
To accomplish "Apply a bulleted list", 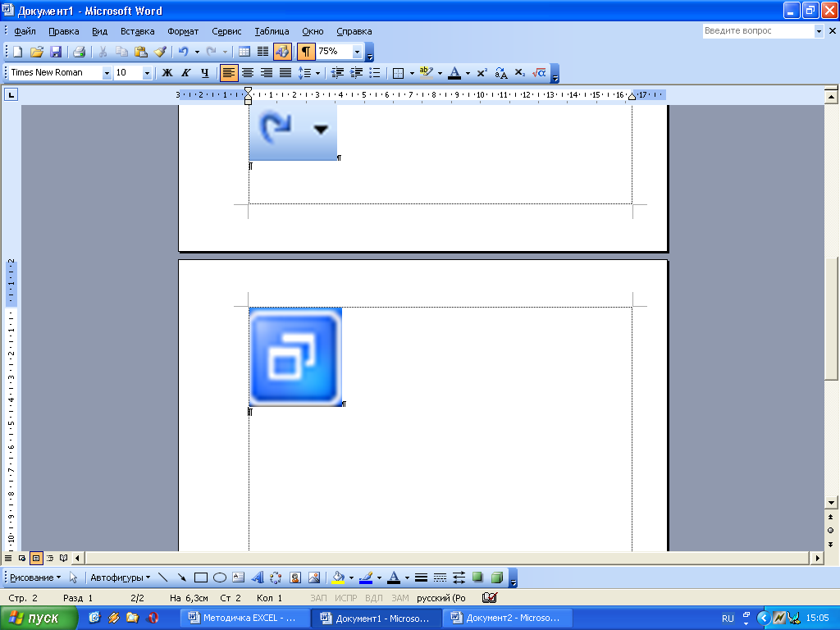I will (x=375, y=73).
